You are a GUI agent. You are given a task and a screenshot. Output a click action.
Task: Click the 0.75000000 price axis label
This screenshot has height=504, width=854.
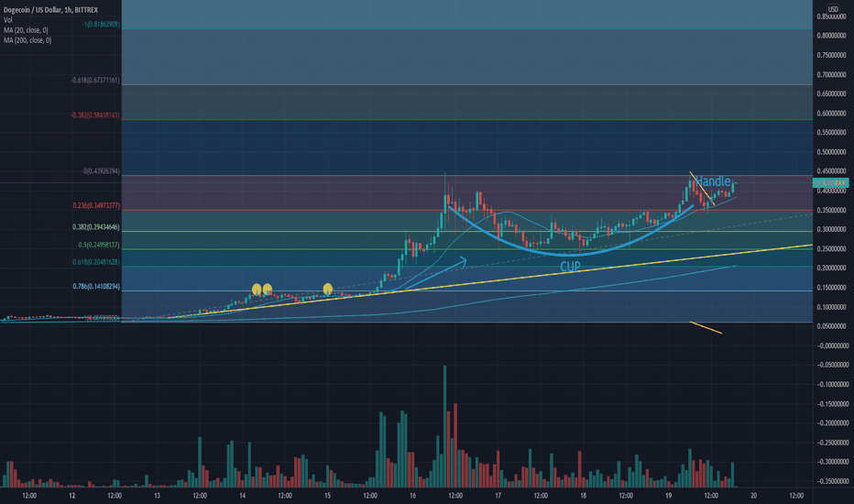coord(832,56)
